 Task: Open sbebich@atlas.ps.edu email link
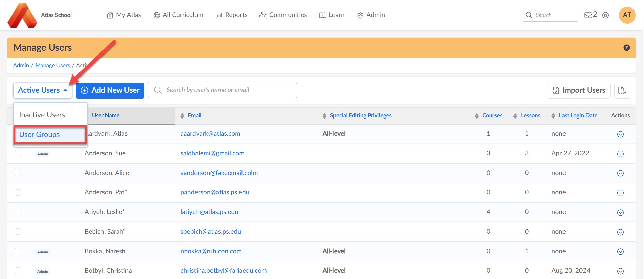coord(211,232)
